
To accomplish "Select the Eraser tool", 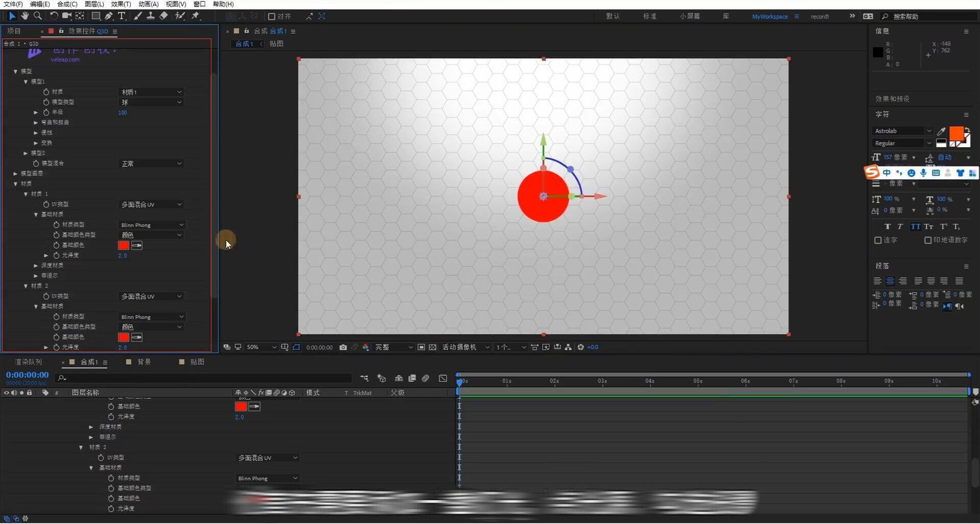I will [x=163, y=16].
